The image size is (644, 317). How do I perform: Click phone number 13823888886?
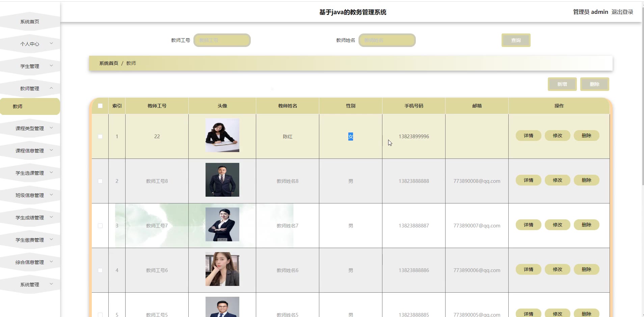coord(414,270)
